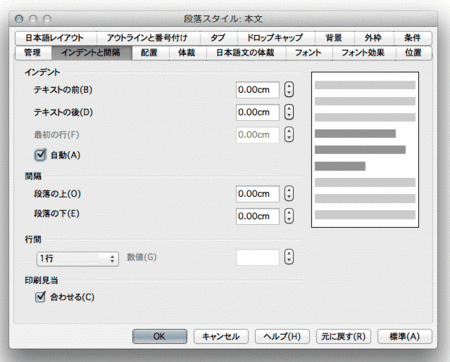Click the 数値(G) input field
The image size is (450, 362).
coord(258,257)
